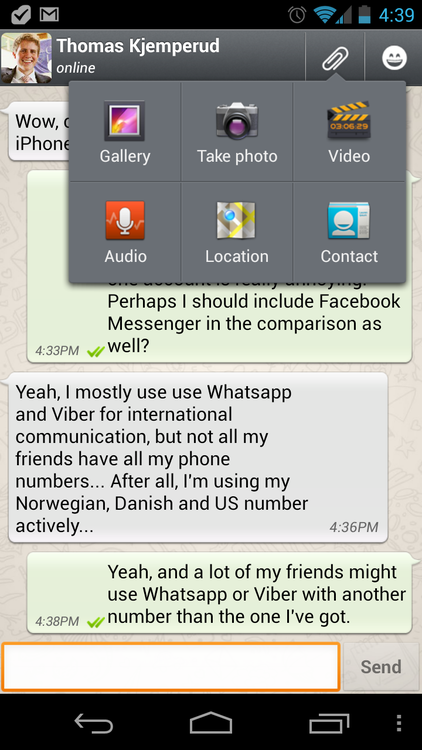Open the emoji smiley picker
This screenshot has height=750, width=422.
point(394,58)
